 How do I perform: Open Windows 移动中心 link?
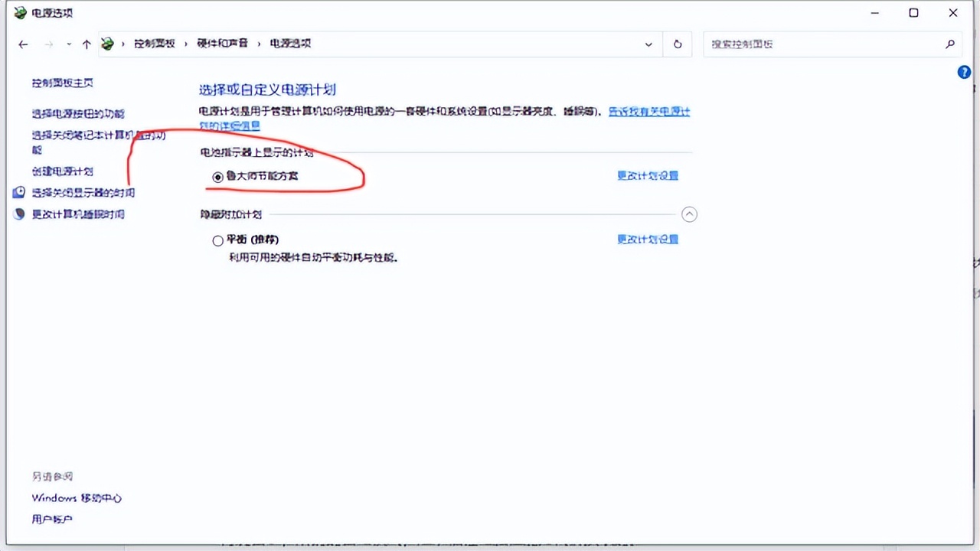point(77,497)
